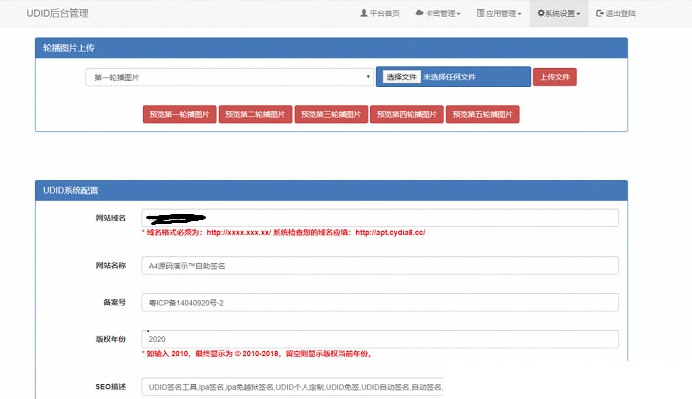Screen dimensions: 692x399
Task: Click 退出登陆 to log out
Action: (x=616, y=13)
